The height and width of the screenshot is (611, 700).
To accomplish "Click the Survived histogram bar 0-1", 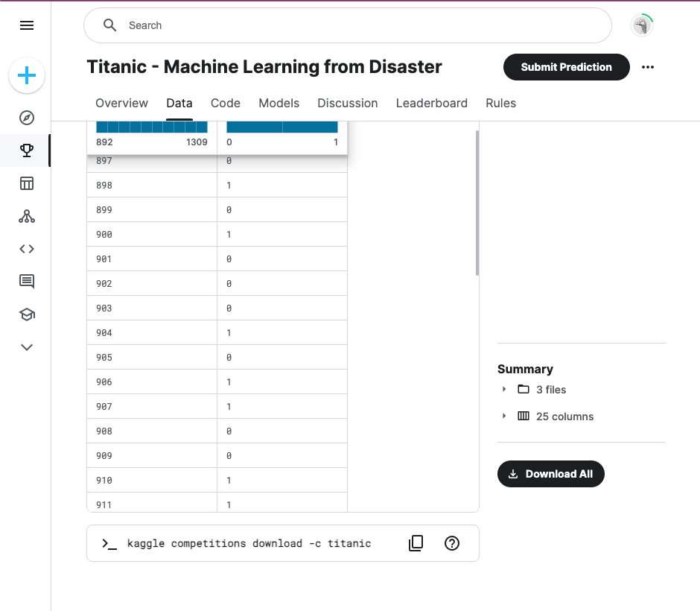I will pyautogui.click(x=282, y=127).
